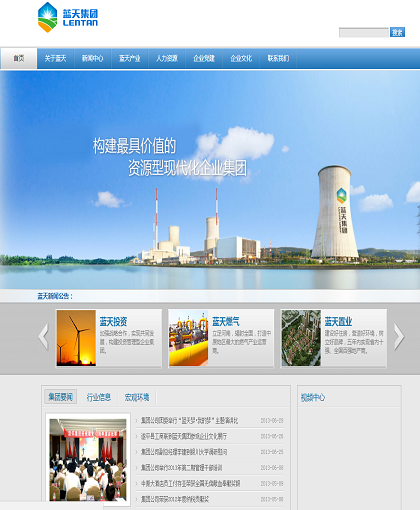Open the 人力资源 menu item

tap(167, 59)
